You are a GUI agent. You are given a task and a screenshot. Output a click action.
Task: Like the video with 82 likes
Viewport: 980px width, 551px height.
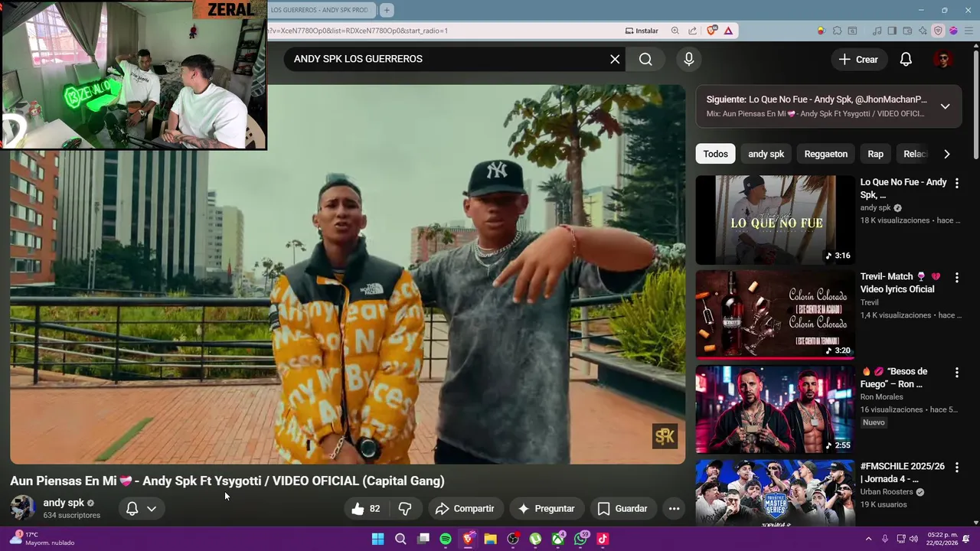[366, 508]
